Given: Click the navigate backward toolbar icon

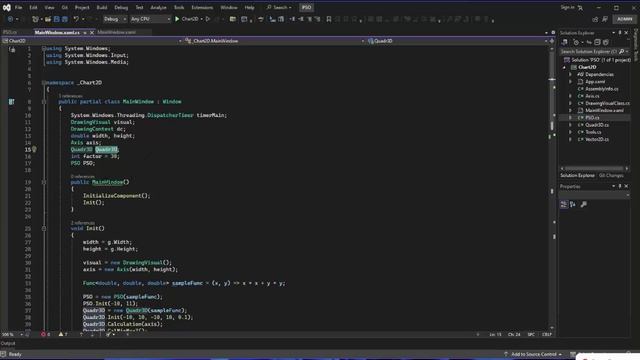Looking at the screenshot, I should point(10,19).
